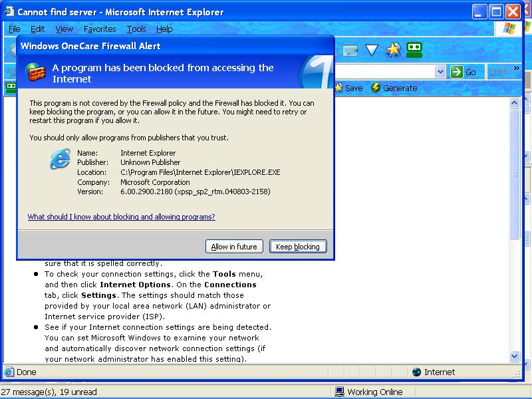This screenshot has width=532, height=399.
Task: Click the green RoboForm robot toolbar icon
Action: tap(414, 50)
